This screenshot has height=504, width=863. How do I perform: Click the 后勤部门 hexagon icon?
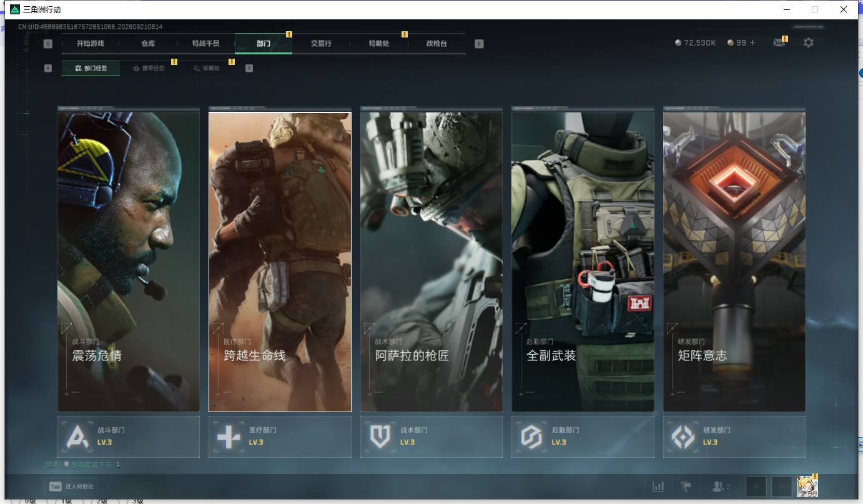coord(531,437)
